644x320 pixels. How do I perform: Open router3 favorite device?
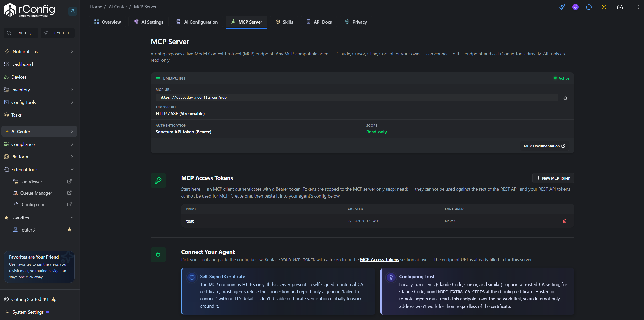(27, 230)
